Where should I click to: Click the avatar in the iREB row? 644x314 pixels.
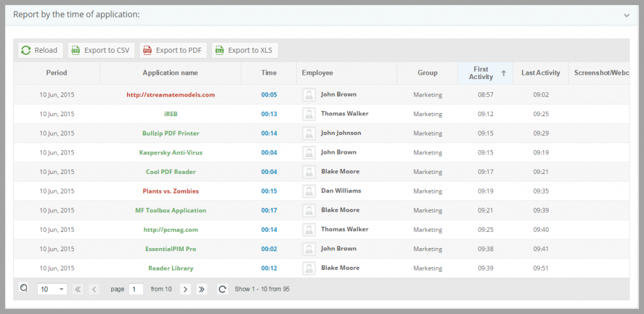(x=309, y=114)
